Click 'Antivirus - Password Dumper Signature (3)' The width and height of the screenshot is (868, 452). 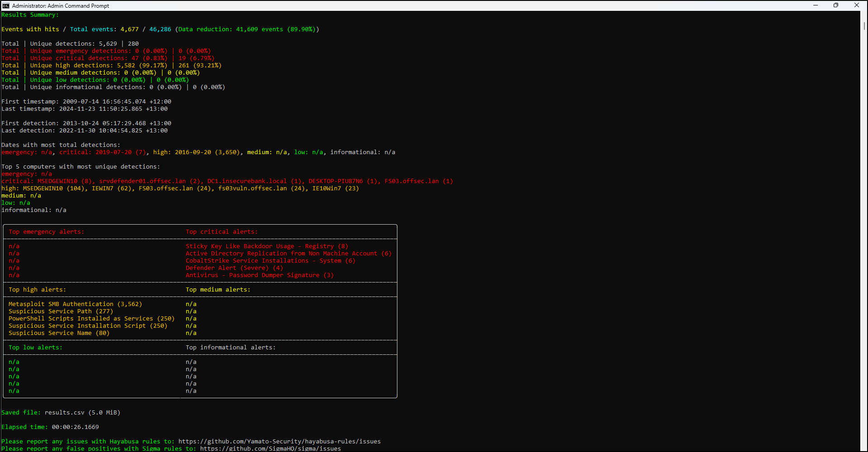click(260, 275)
